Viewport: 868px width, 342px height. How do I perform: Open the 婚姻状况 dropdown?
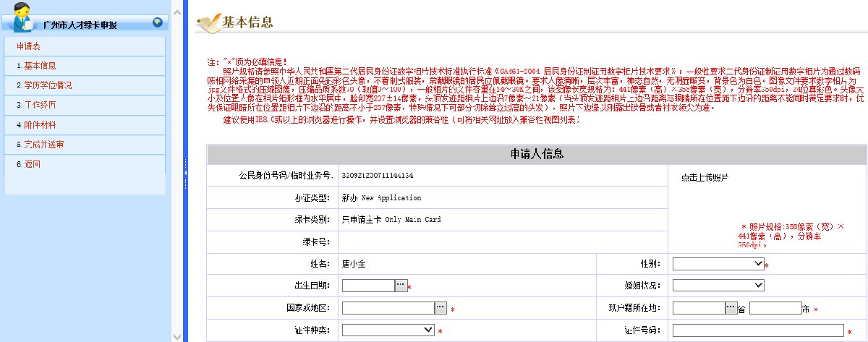coord(718,286)
